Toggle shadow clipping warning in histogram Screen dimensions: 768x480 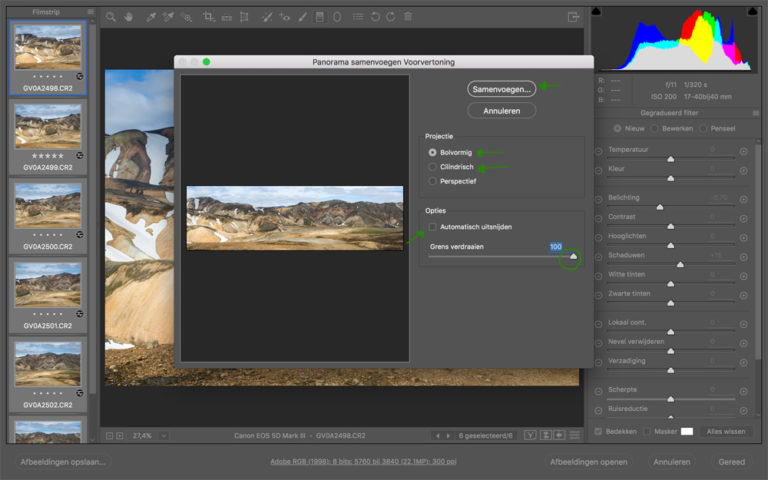coord(598,12)
